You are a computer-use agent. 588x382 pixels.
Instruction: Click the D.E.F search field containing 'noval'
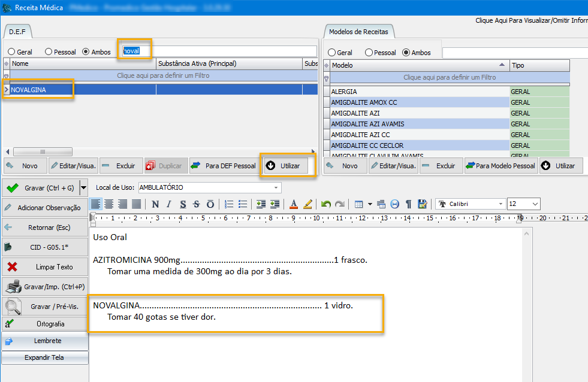tap(219, 51)
